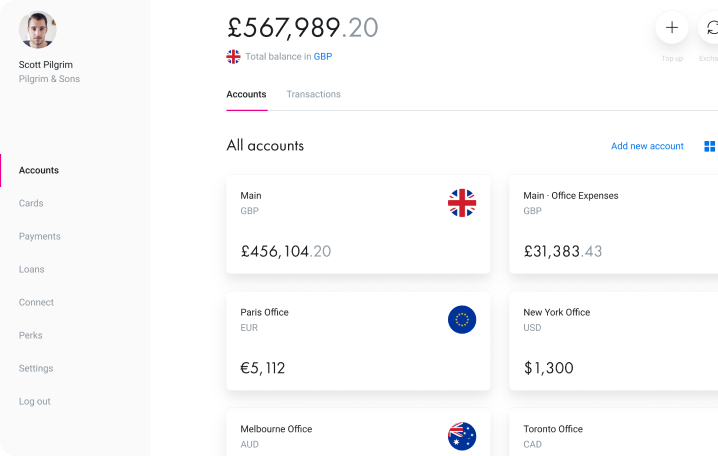
Task: Select the grid view icon
Action: (709, 146)
